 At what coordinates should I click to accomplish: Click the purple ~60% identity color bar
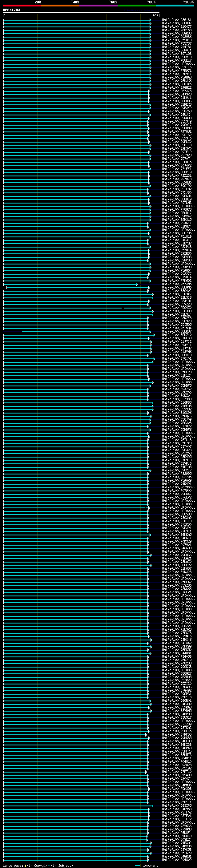(x=98, y=6)
